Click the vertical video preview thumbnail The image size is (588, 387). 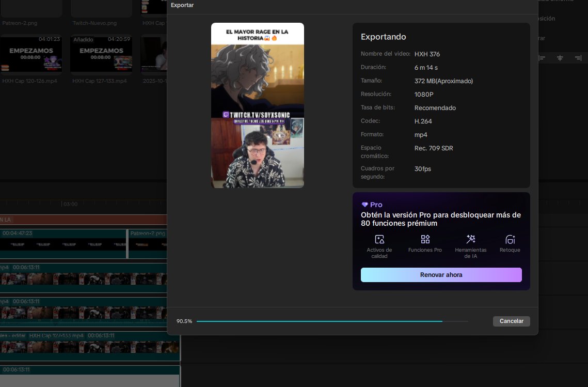click(257, 105)
